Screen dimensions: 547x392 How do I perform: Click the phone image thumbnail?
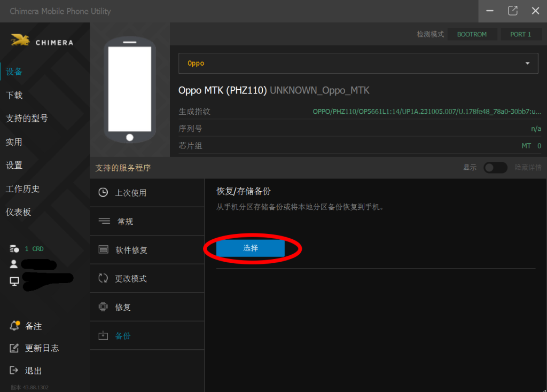pyautogui.click(x=130, y=90)
